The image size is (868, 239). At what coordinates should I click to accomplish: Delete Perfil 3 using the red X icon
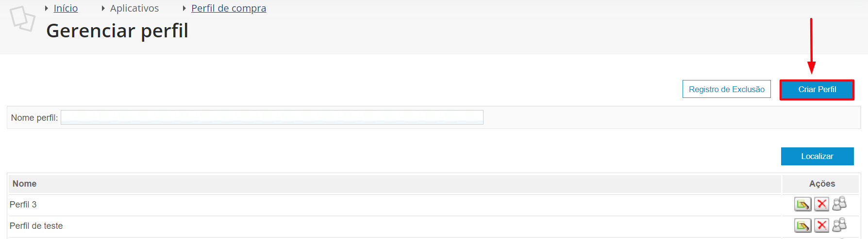click(x=821, y=204)
